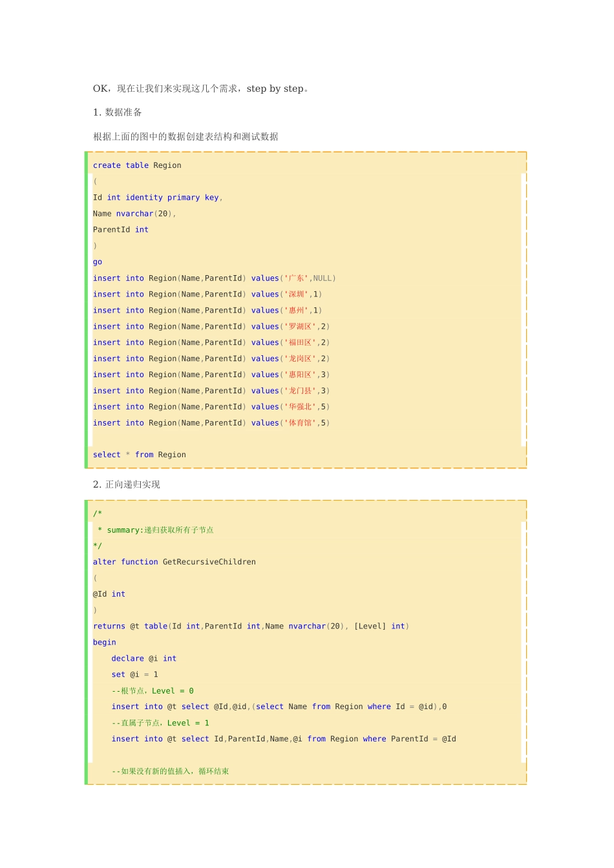Click 'Id int identity primary key,' line
This screenshot has height=868, width=614.
tap(158, 198)
